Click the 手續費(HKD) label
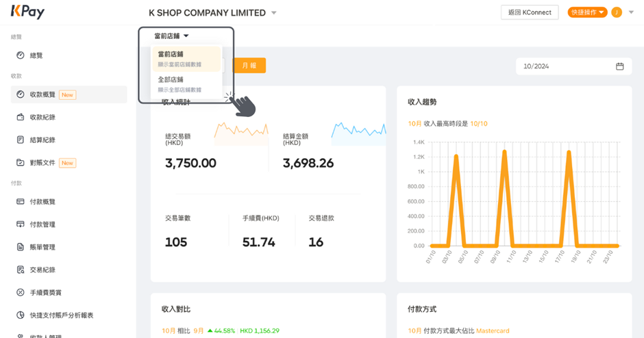 click(261, 218)
